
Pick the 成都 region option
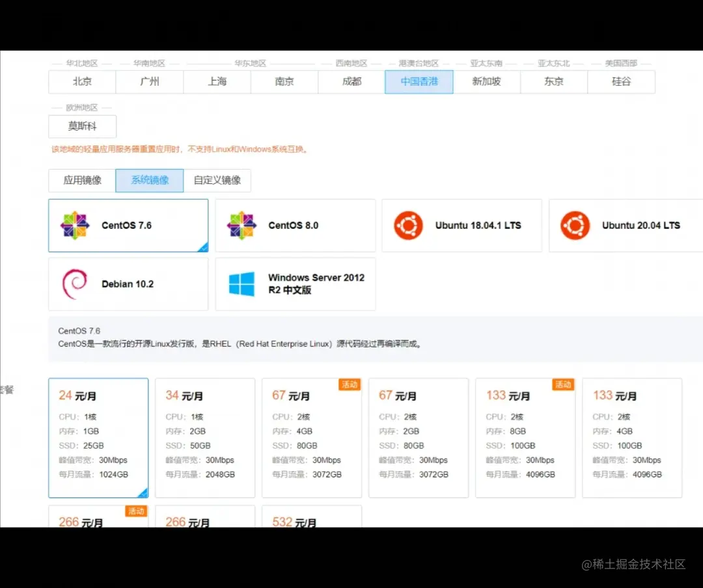351,81
